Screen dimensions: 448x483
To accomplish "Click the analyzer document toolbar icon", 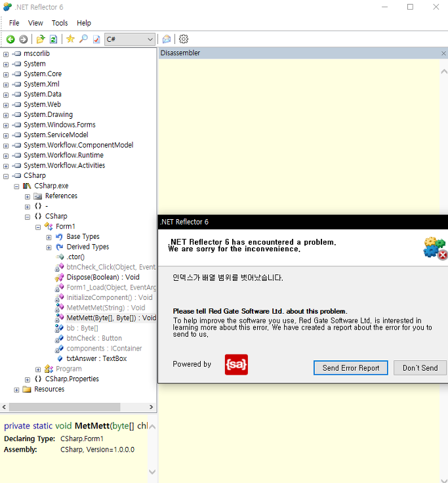I will (96, 39).
